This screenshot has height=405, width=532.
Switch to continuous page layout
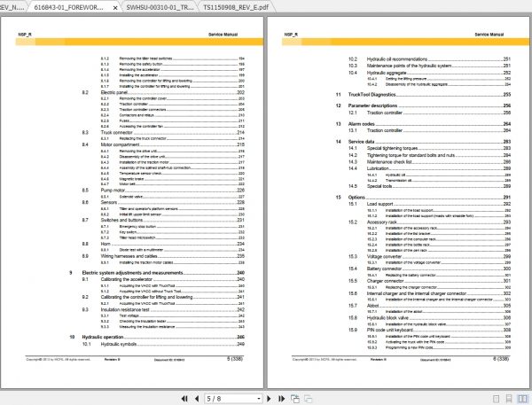point(509,399)
